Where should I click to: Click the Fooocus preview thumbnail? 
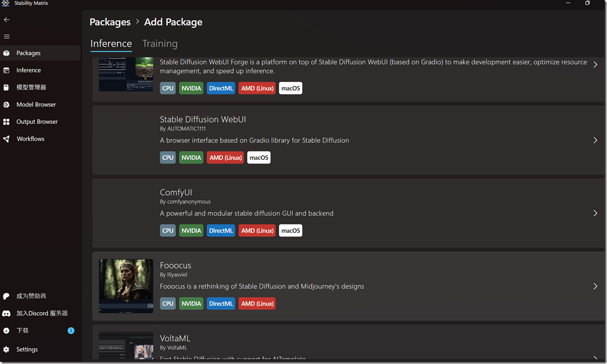(126, 286)
